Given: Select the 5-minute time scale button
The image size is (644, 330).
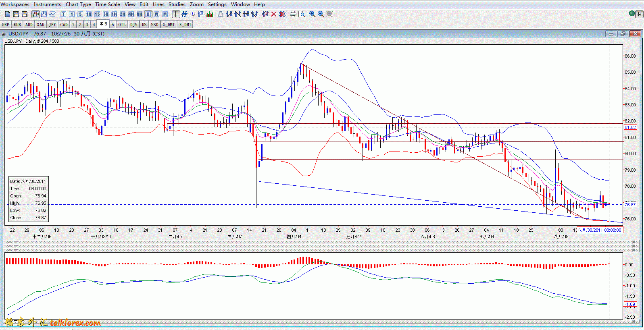Looking at the screenshot, I should pyautogui.click(x=80, y=14).
